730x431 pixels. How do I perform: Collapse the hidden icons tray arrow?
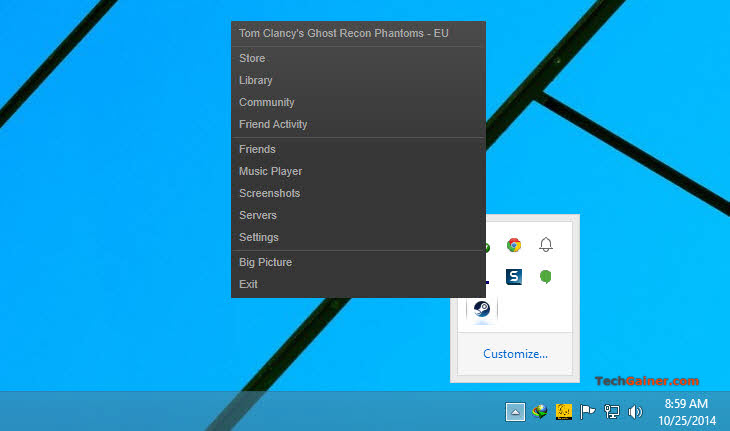514,411
